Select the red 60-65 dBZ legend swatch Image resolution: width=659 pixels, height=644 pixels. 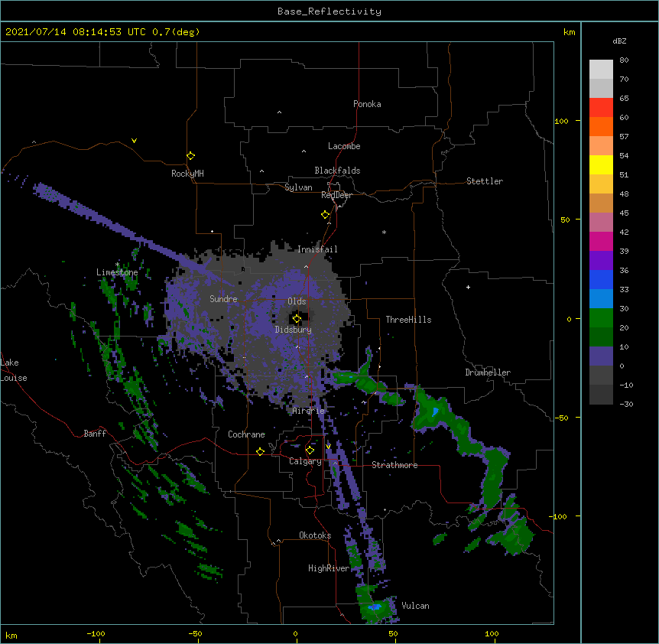(601, 108)
